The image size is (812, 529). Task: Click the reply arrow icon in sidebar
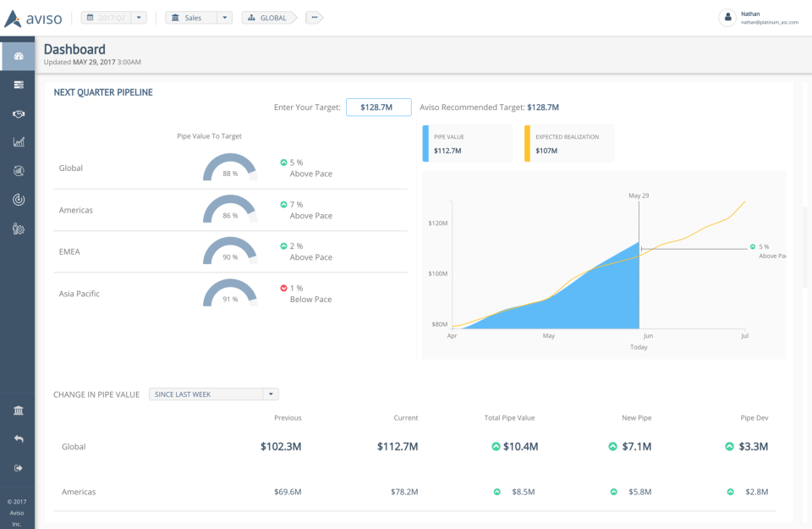point(18,439)
